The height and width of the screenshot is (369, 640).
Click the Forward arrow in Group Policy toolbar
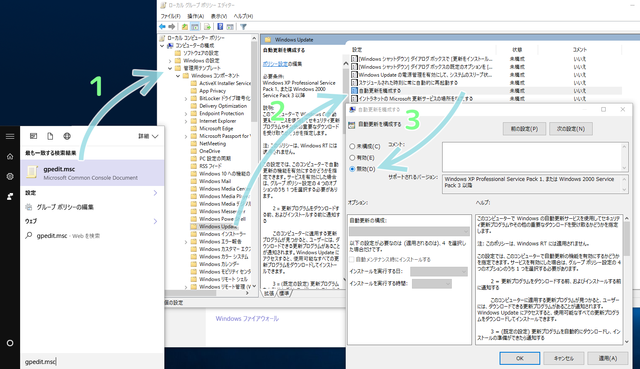(172, 27)
